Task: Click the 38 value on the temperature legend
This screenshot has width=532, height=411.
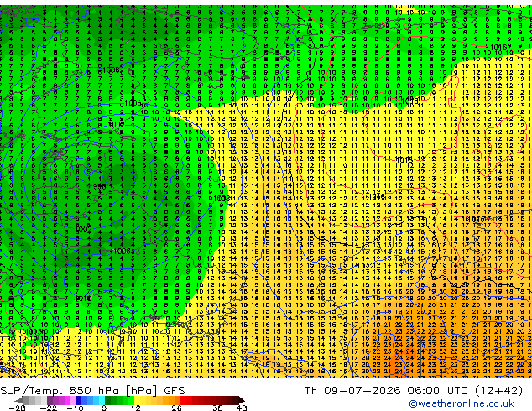Action: (217, 408)
